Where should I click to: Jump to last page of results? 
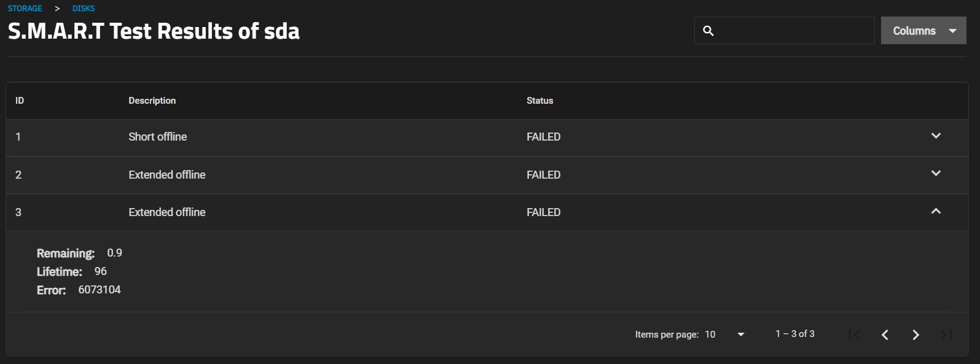tap(946, 335)
